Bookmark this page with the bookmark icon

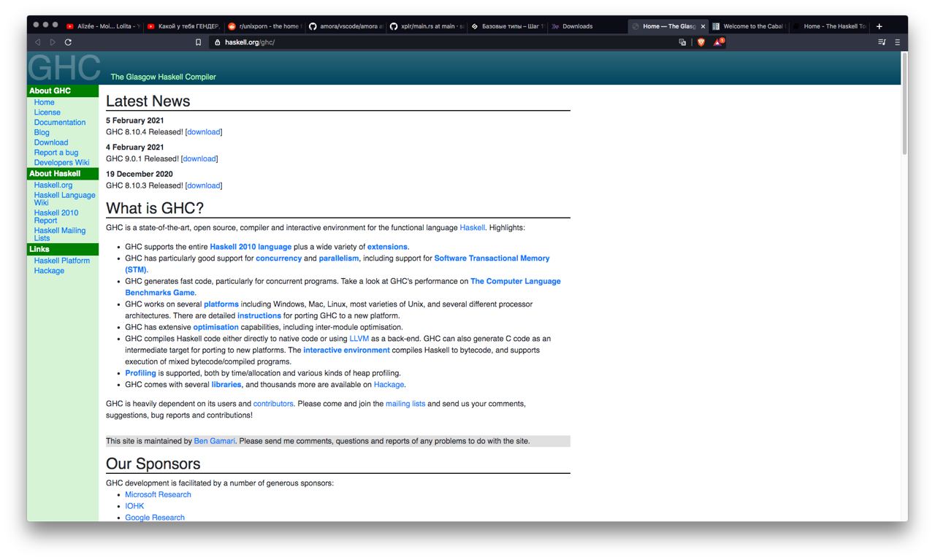pyautogui.click(x=198, y=42)
